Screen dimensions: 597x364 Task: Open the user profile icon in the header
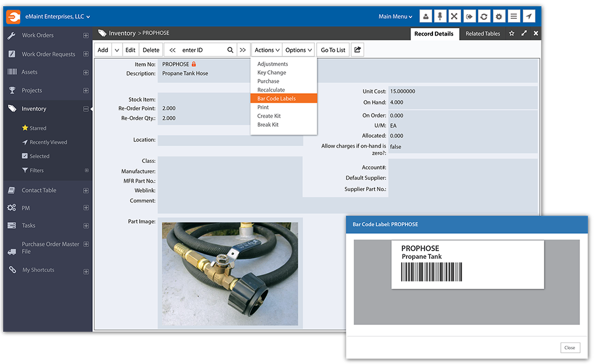426,16
